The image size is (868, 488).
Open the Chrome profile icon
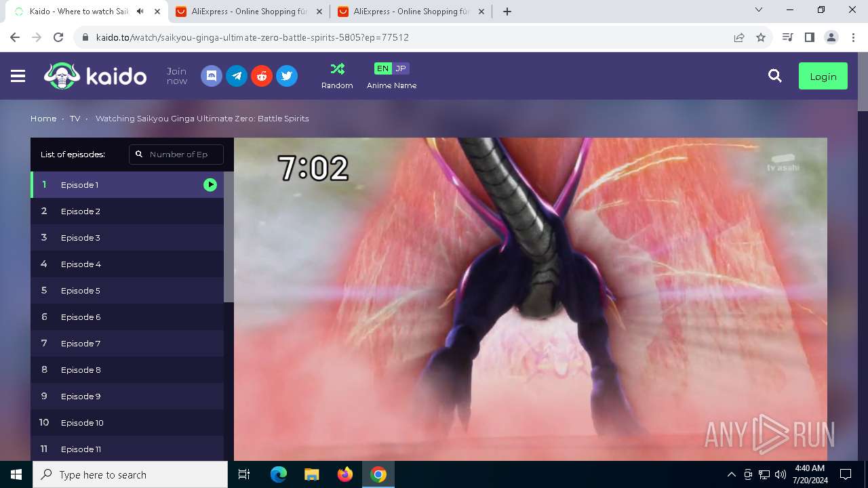point(831,37)
